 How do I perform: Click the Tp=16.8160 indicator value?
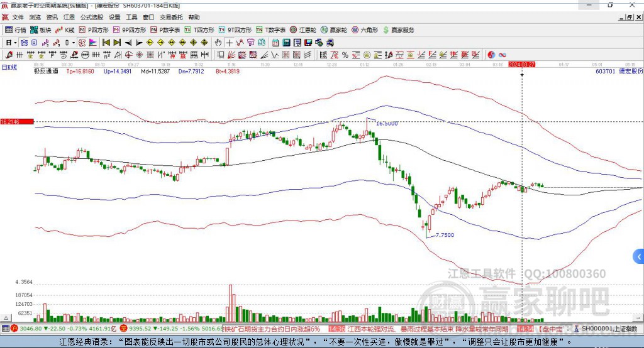pos(80,72)
